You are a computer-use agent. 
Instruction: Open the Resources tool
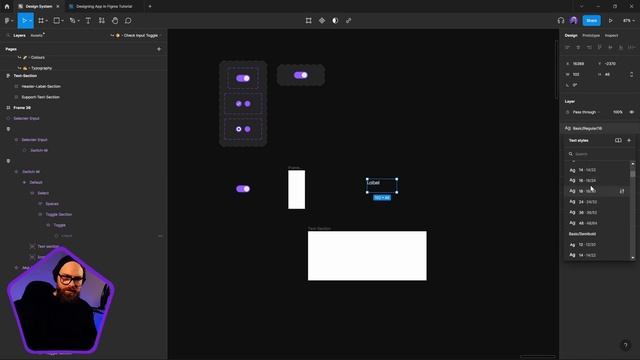click(x=102, y=20)
